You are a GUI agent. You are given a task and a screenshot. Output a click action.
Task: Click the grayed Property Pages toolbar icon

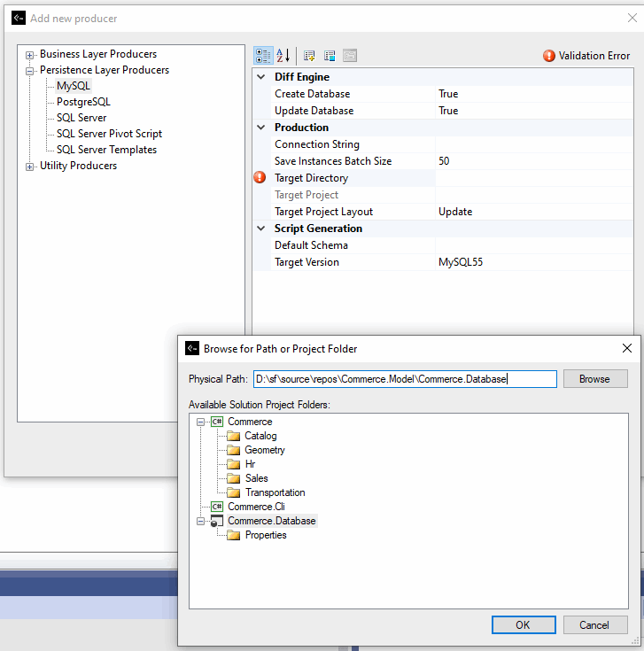[350, 56]
